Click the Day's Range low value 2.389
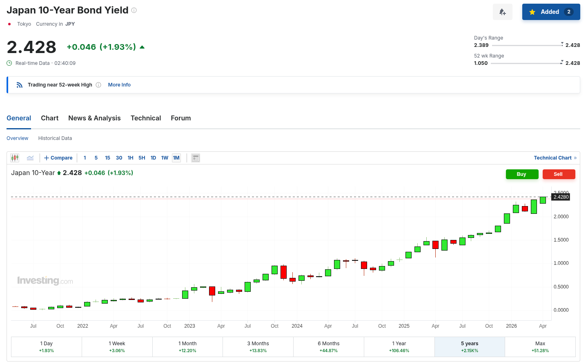The width and height of the screenshot is (588, 364). 481,45
